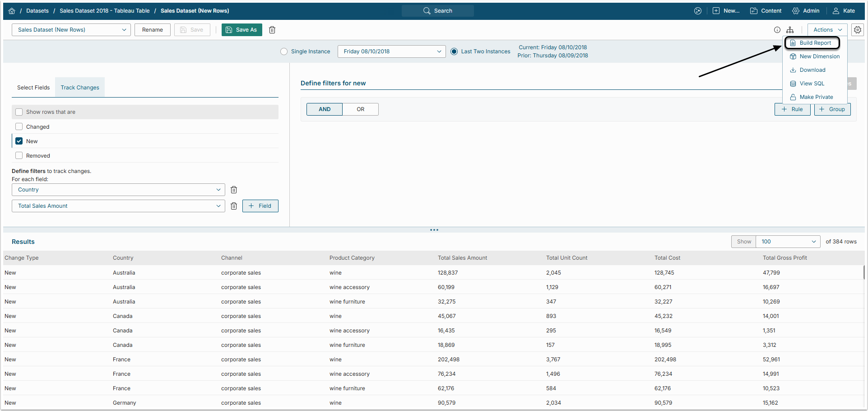The height and width of the screenshot is (411, 868).
Task: Click the add Rule button
Action: point(792,109)
